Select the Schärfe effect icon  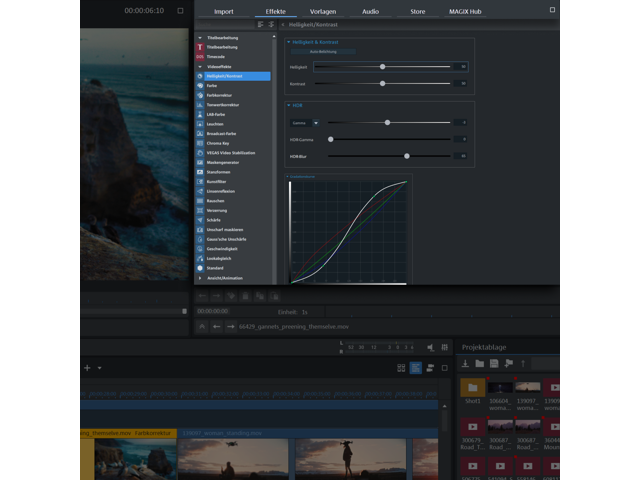click(x=200, y=219)
